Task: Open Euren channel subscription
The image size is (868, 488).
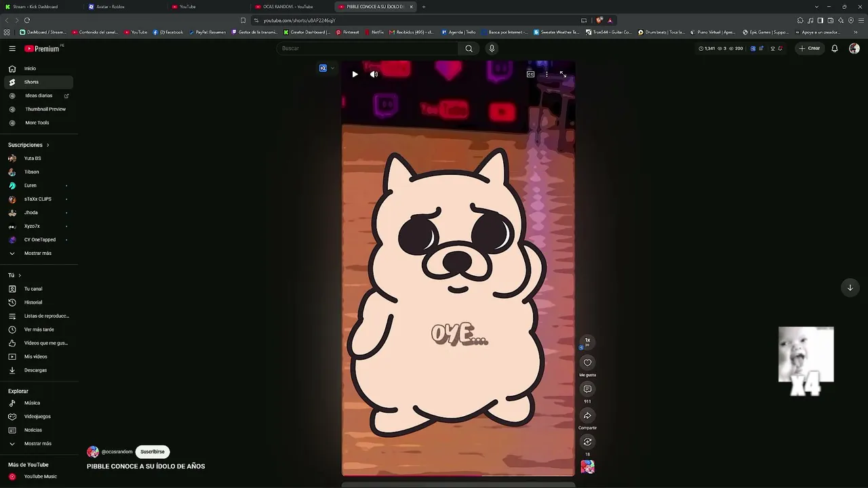Action: 39,186
